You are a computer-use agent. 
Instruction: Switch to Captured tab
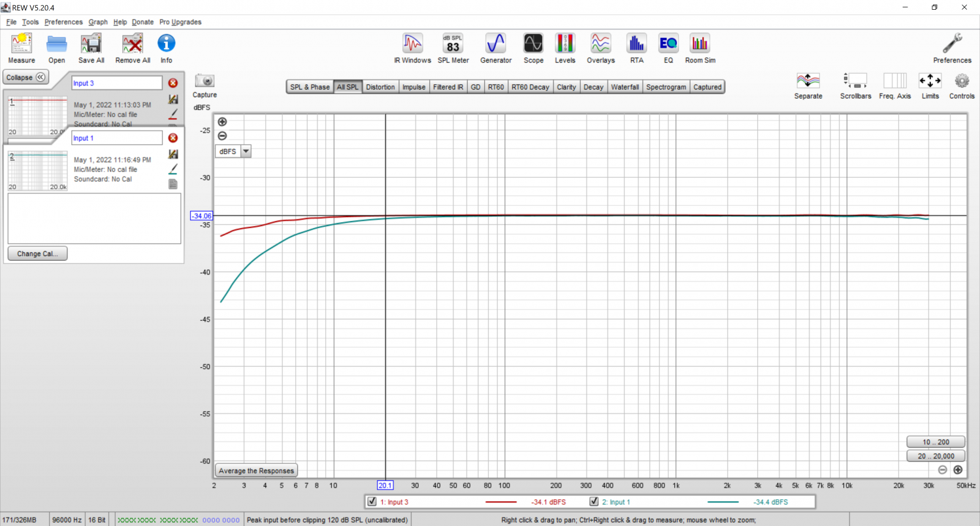pyautogui.click(x=707, y=87)
